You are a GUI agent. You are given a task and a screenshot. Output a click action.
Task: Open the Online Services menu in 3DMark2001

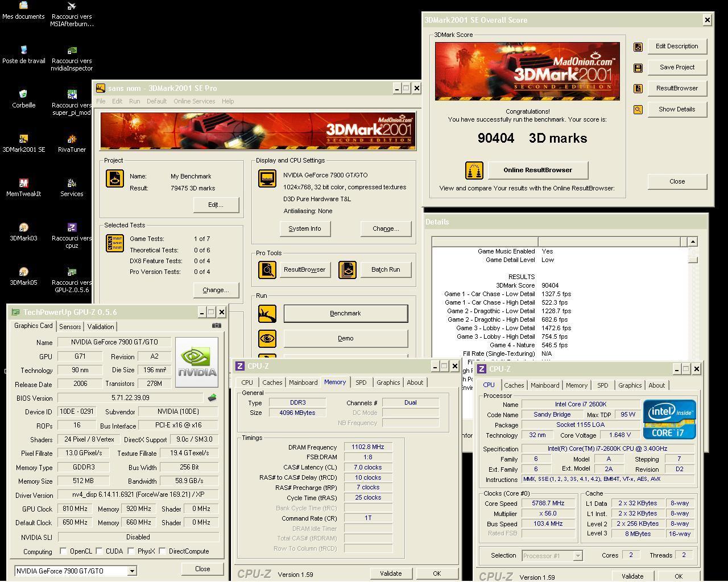coord(194,101)
